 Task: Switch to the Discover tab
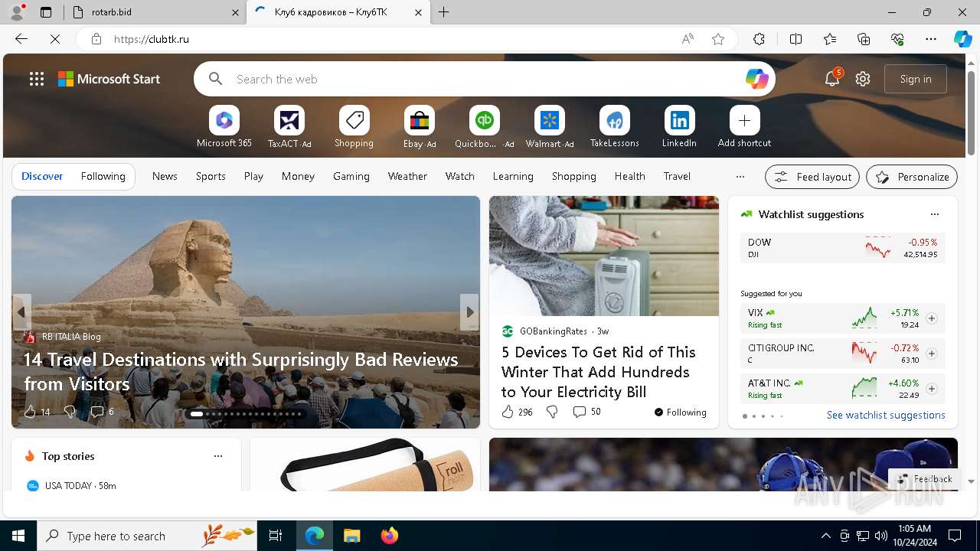42,176
